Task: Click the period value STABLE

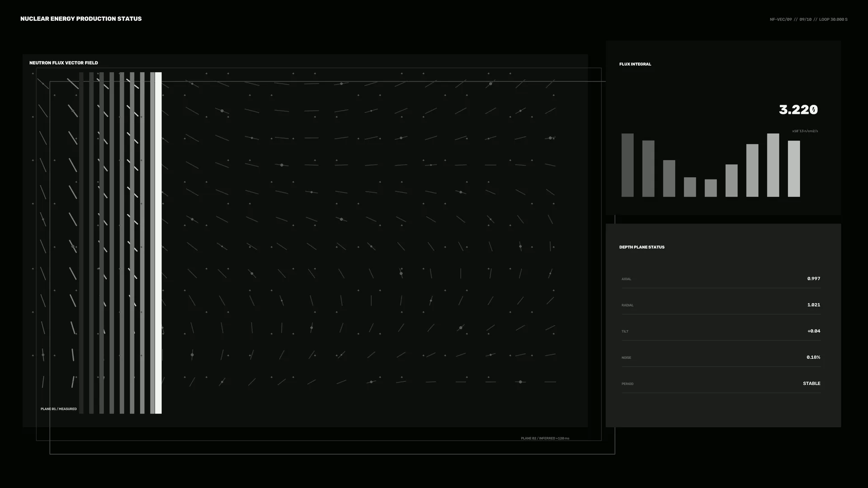Action: pyautogui.click(x=811, y=384)
